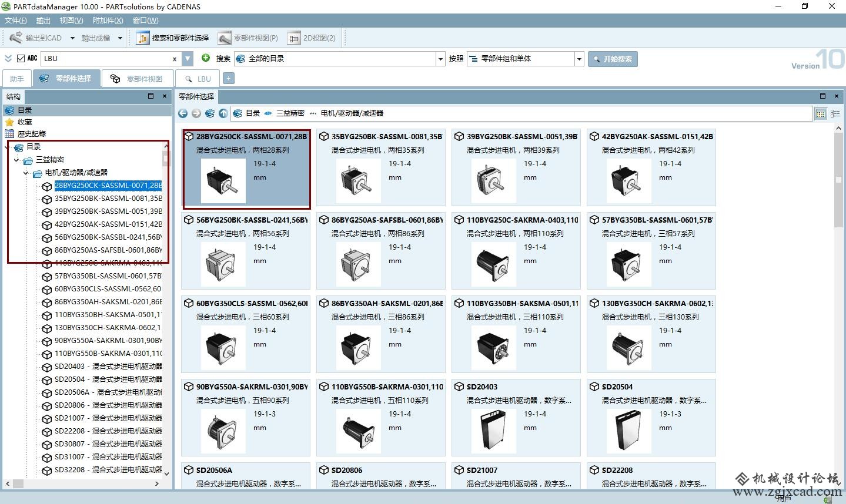846x504 pixels.
Task: Click the navigate forward arrow icon
Action: (x=196, y=113)
